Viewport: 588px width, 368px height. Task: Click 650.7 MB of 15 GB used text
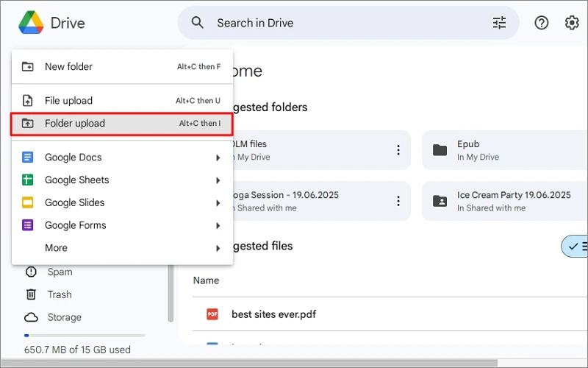click(78, 350)
